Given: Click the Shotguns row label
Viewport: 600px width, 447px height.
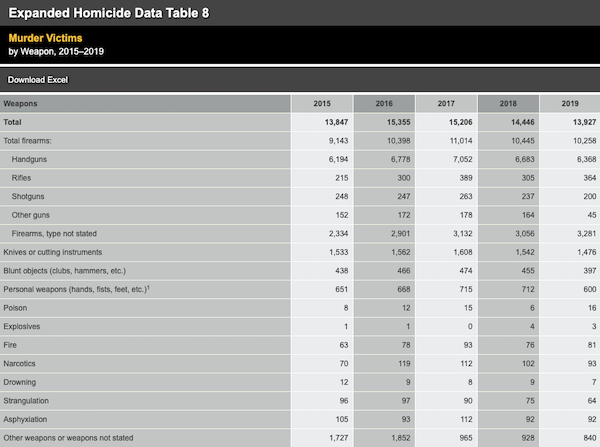Looking at the screenshot, I should [x=29, y=196].
